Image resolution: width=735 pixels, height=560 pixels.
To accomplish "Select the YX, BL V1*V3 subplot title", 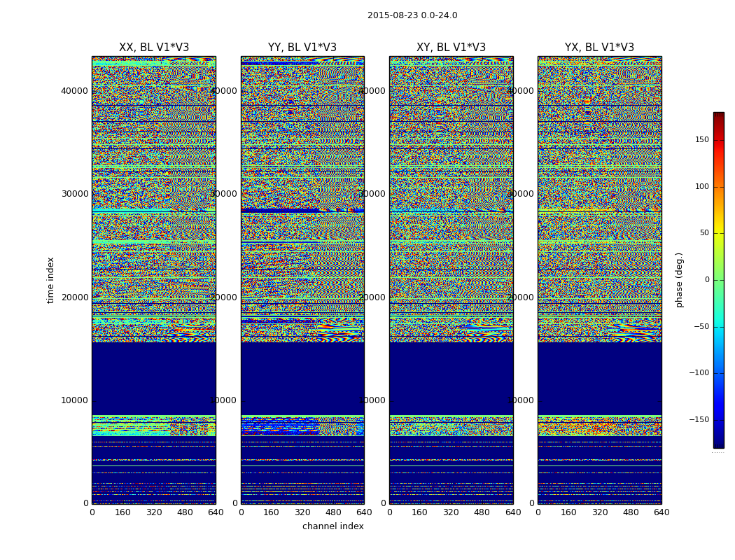I will click(599, 48).
